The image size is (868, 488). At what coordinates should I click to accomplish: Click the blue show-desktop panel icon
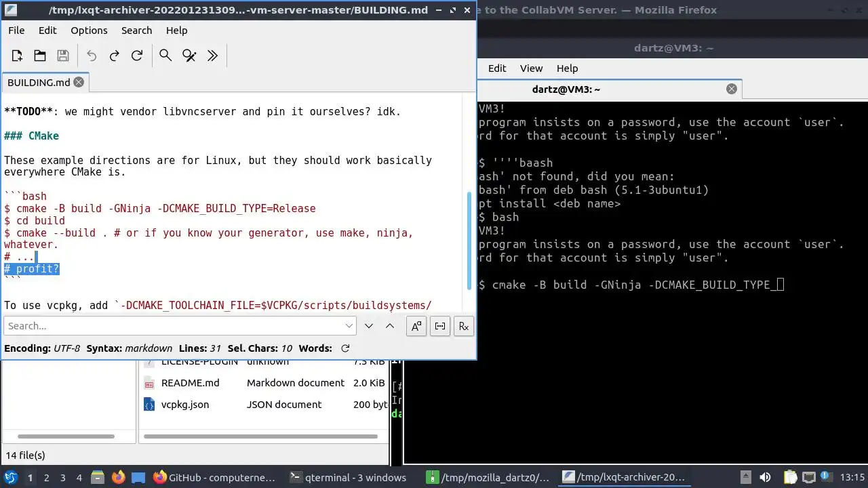pyautogui.click(x=138, y=477)
